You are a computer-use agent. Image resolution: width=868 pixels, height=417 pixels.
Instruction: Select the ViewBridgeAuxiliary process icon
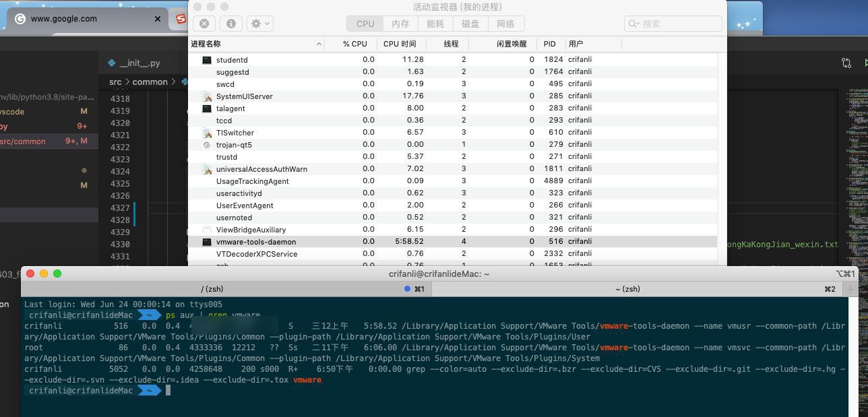[x=207, y=230]
